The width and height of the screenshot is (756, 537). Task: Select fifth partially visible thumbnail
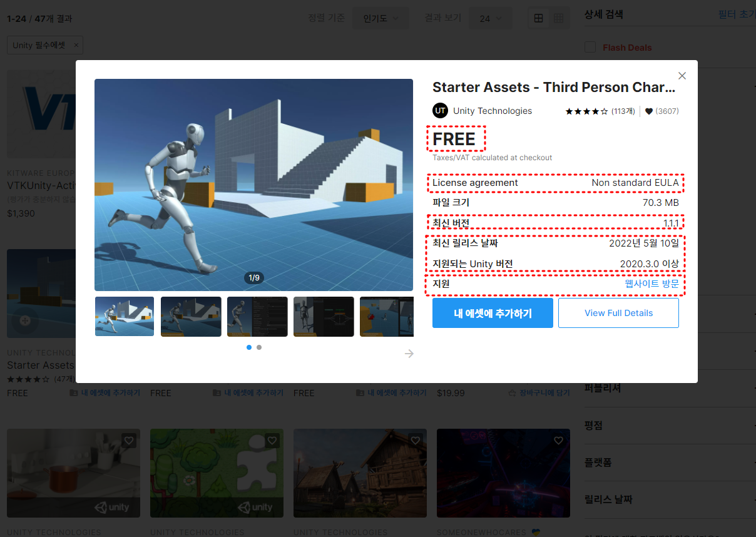point(387,317)
